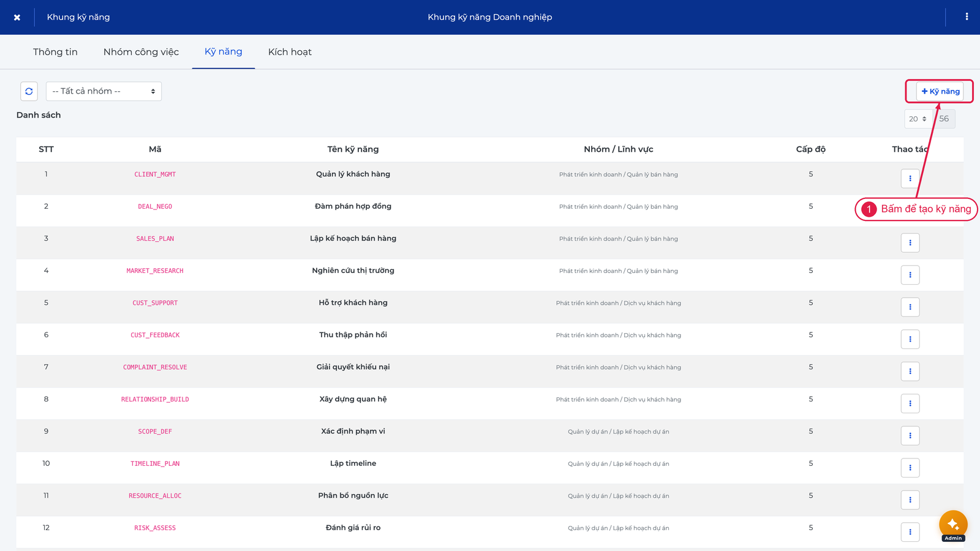This screenshot has width=980, height=551.
Task: Open actions menu for TIMELINE_PLAN row
Action: (910, 468)
